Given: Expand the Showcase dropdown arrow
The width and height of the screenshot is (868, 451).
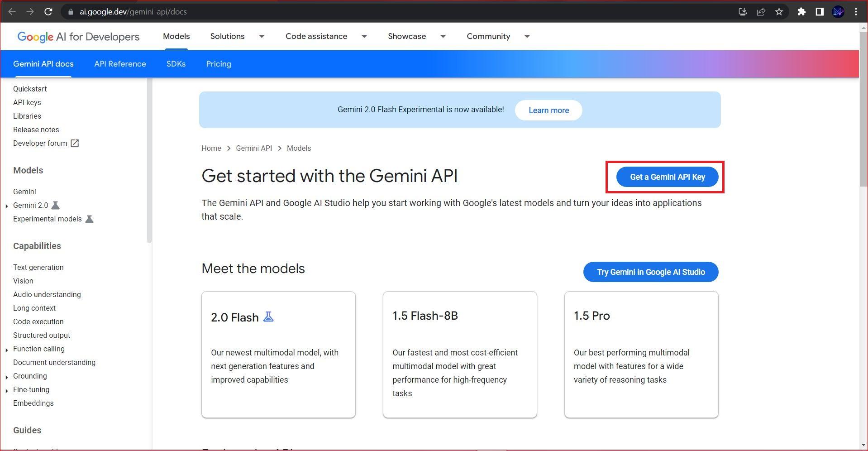Looking at the screenshot, I should pos(443,36).
